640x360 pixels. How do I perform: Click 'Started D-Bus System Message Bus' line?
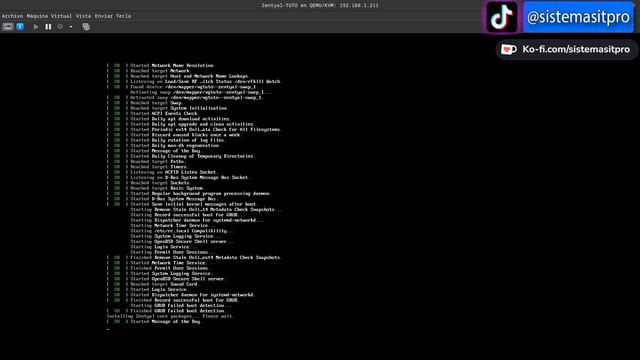tap(162, 199)
